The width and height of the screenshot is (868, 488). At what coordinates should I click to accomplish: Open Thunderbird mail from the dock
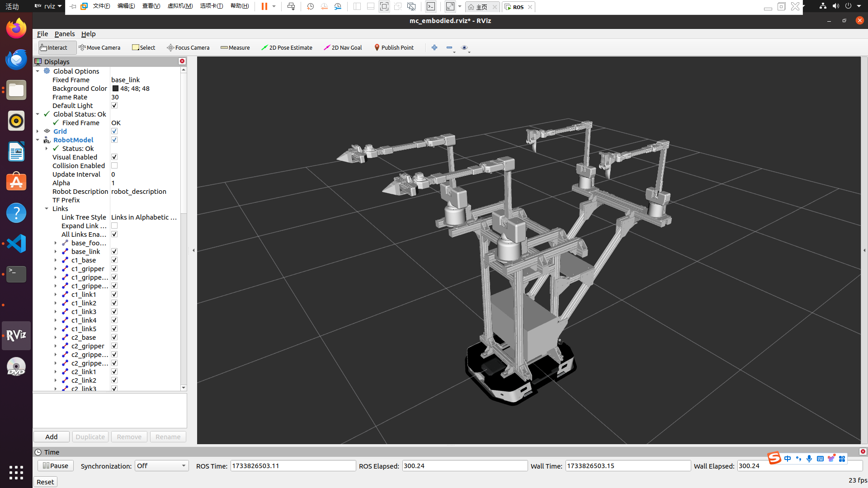click(x=16, y=59)
